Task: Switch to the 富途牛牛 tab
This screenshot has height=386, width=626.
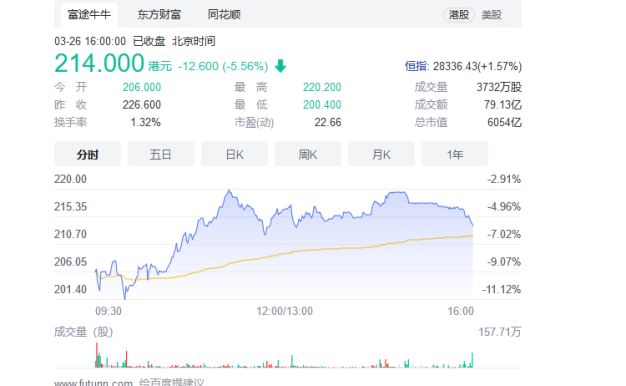Action: click(89, 15)
